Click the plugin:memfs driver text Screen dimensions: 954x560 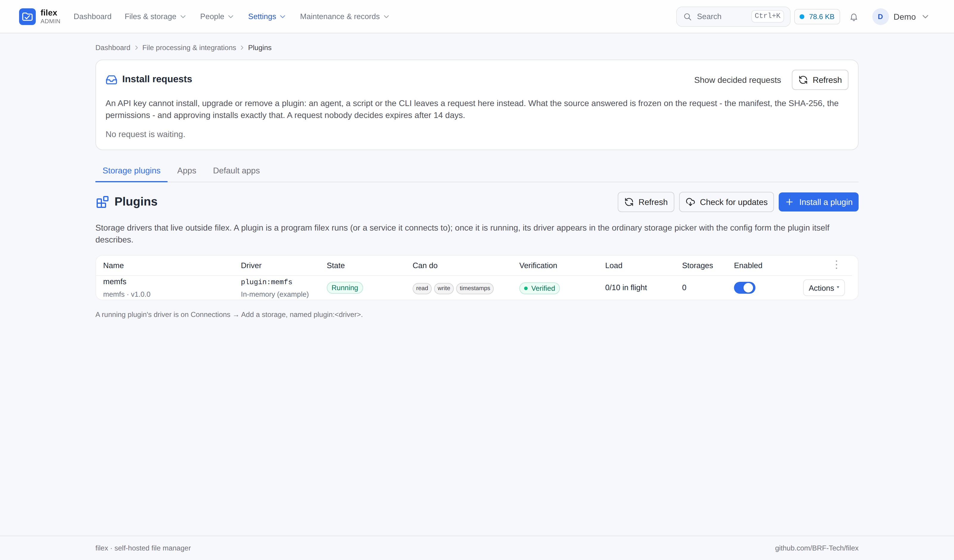click(267, 282)
